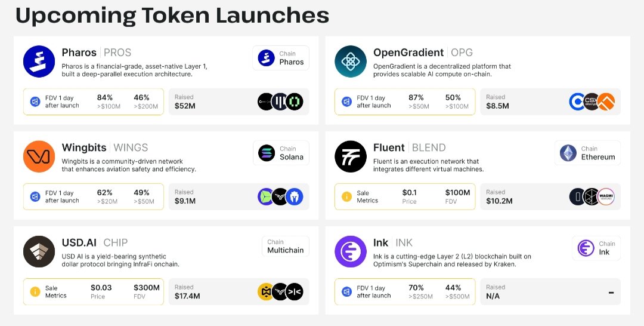This screenshot has height=326, width=644.
Task: Click the Ink purple logo icon
Action: [350, 251]
